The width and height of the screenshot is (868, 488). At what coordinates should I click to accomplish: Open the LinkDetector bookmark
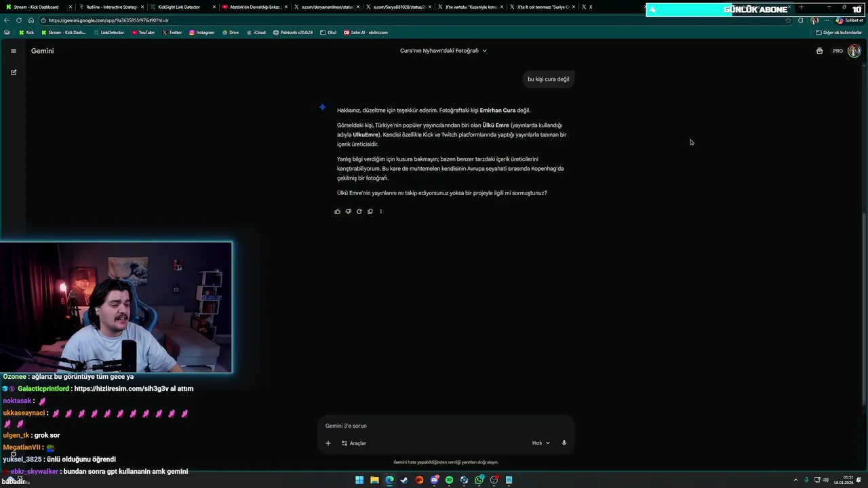[x=108, y=33]
